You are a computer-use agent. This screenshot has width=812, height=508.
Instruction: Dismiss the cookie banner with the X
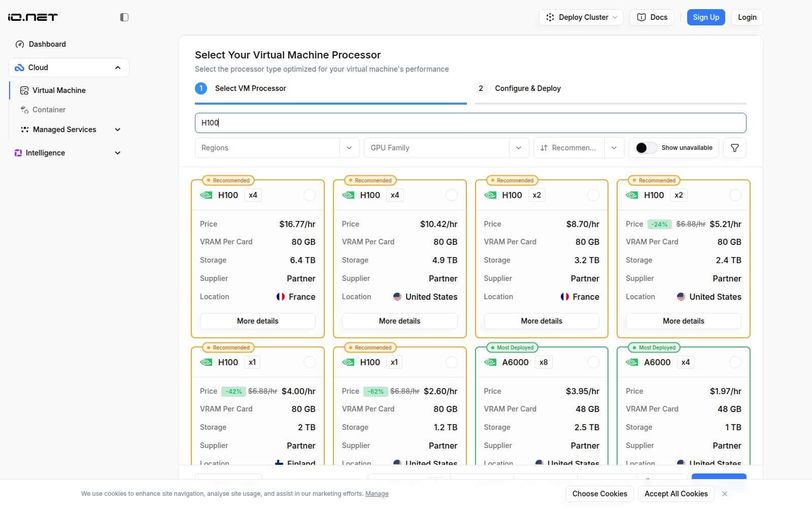tap(725, 494)
